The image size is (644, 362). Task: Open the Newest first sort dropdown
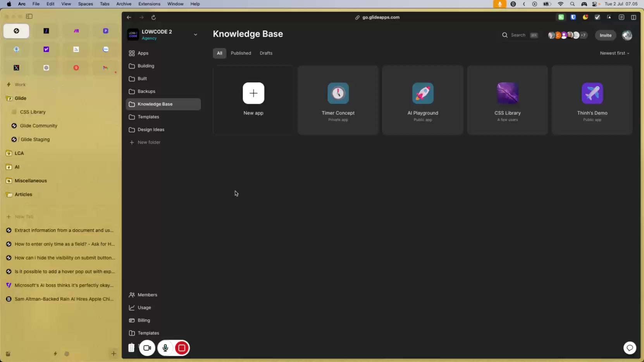[x=614, y=53]
